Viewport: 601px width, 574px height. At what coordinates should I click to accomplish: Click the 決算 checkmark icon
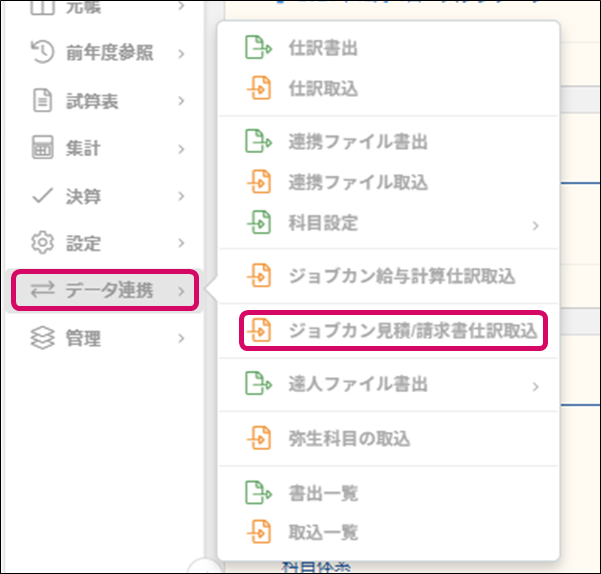42,196
